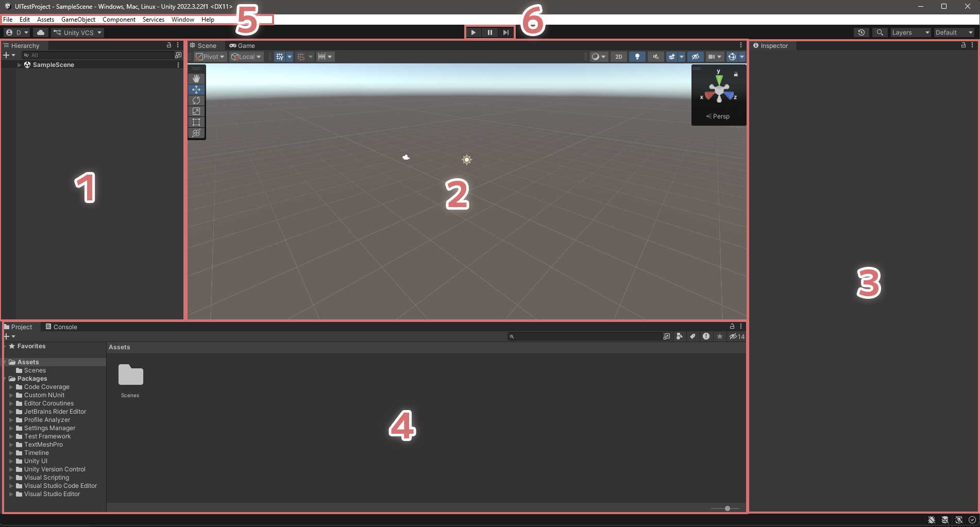This screenshot has height=527, width=980.
Task: Open the global search magnifier icon
Action: [x=880, y=32]
